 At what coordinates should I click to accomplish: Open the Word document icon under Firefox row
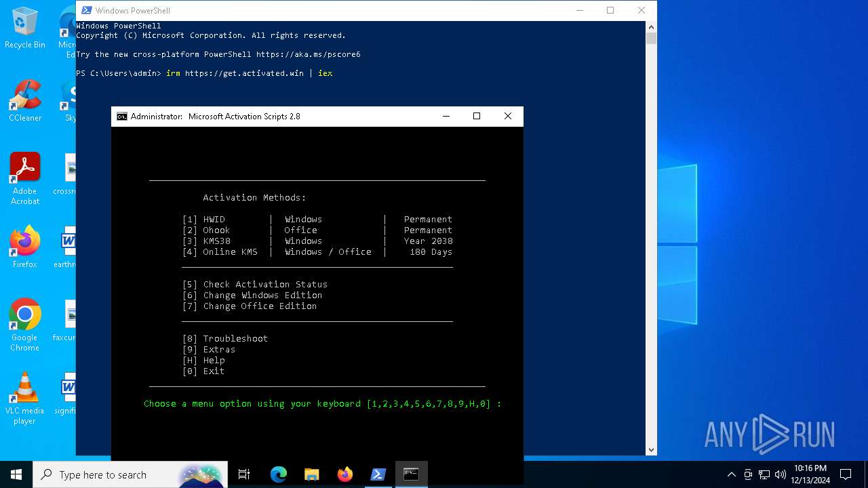tap(69, 247)
